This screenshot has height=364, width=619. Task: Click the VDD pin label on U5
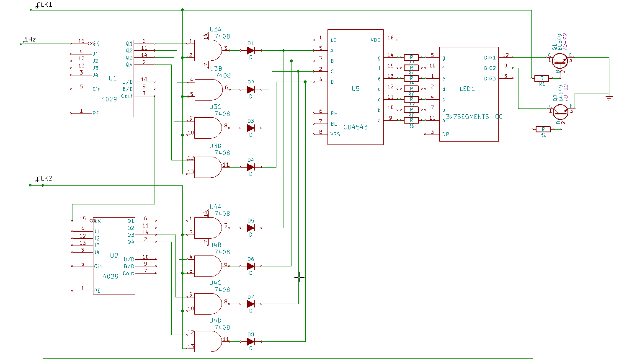(x=376, y=40)
